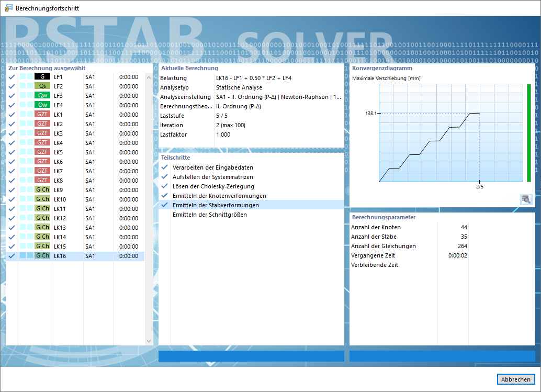Click the GZT badge of LK1

(42, 114)
